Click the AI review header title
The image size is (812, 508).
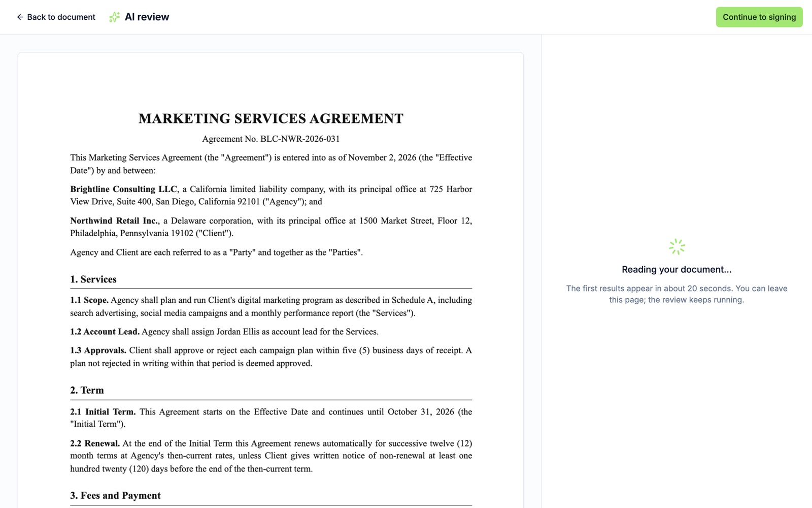click(147, 17)
